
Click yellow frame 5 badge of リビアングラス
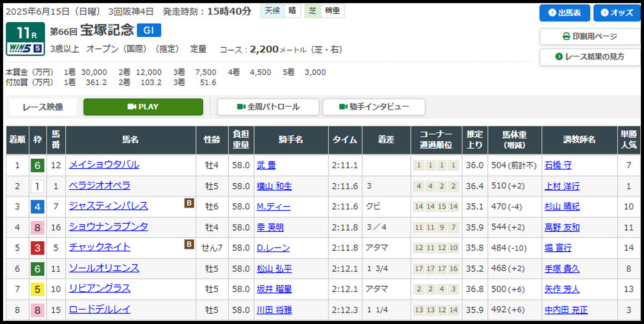[37, 289]
